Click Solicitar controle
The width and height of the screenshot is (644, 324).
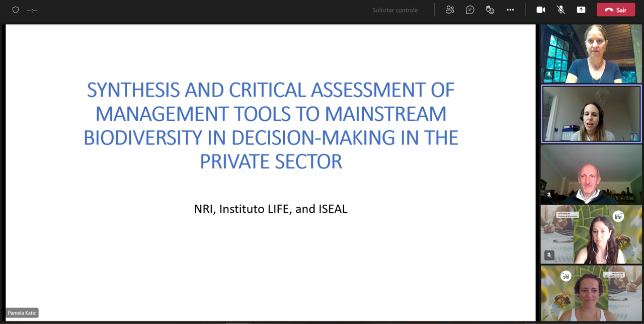[x=395, y=10]
